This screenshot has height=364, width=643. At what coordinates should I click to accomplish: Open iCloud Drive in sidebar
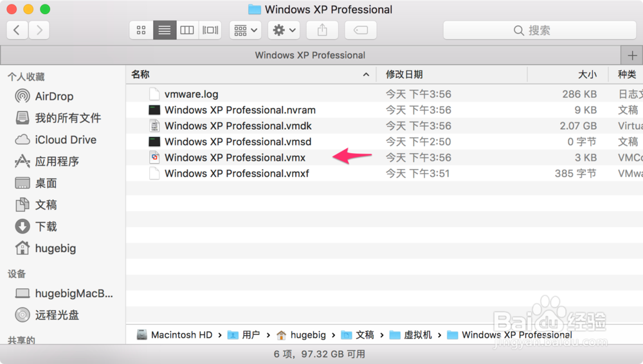pyautogui.click(x=66, y=140)
